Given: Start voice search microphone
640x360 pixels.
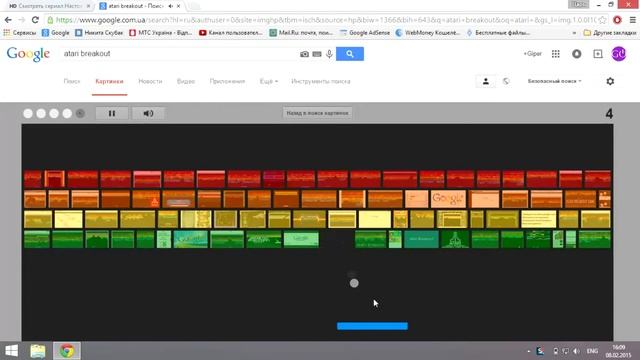Looking at the screenshot, I should [329, 54].
